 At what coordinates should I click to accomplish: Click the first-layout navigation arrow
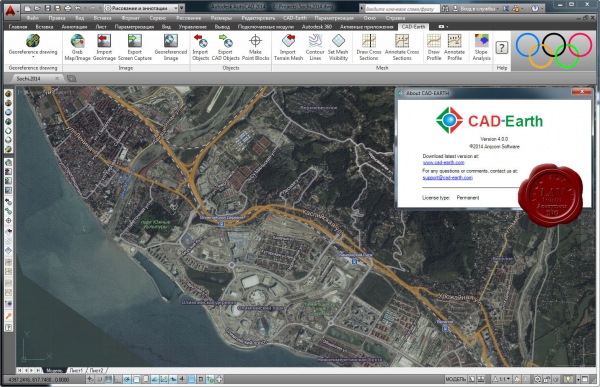click(x=19, y=371)
